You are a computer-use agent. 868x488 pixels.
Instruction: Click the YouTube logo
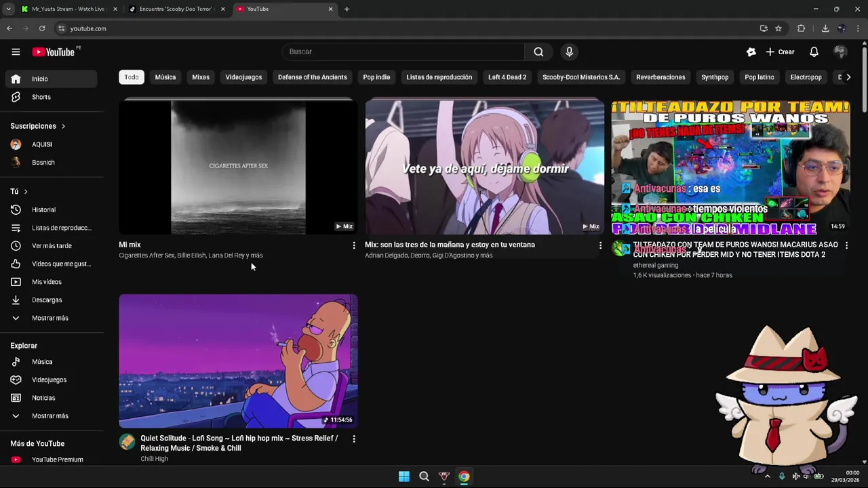[54, 52]
